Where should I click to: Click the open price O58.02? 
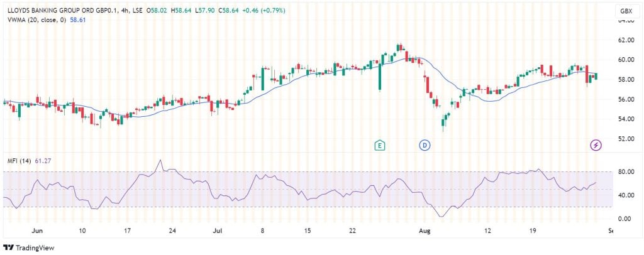(x=156, y=11)
